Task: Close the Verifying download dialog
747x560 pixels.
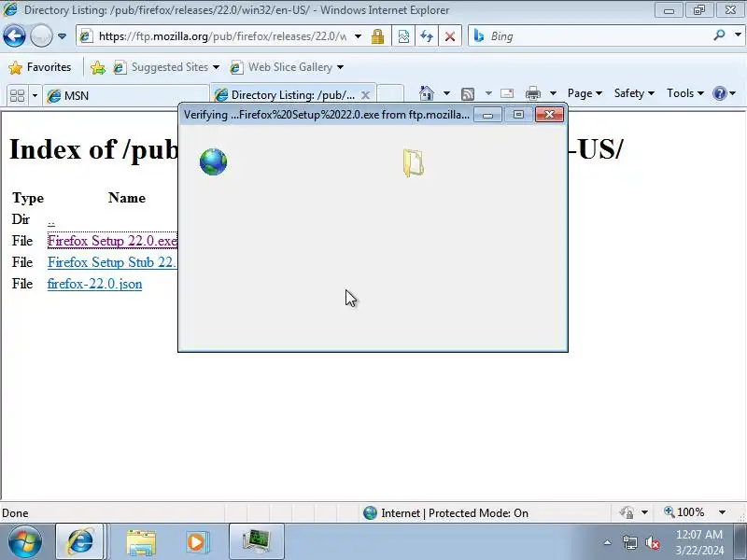Action: coord(549,114)
